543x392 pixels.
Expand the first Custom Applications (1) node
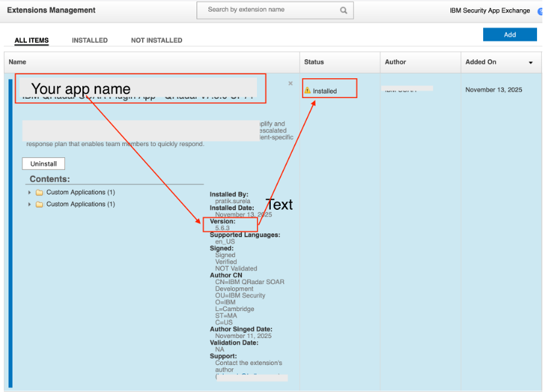(30, 192)
